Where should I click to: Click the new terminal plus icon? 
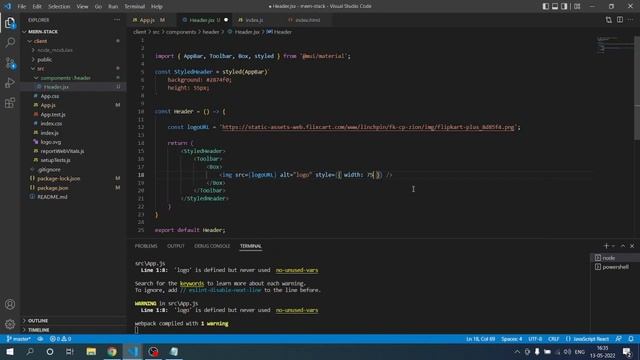pos(606,246)
